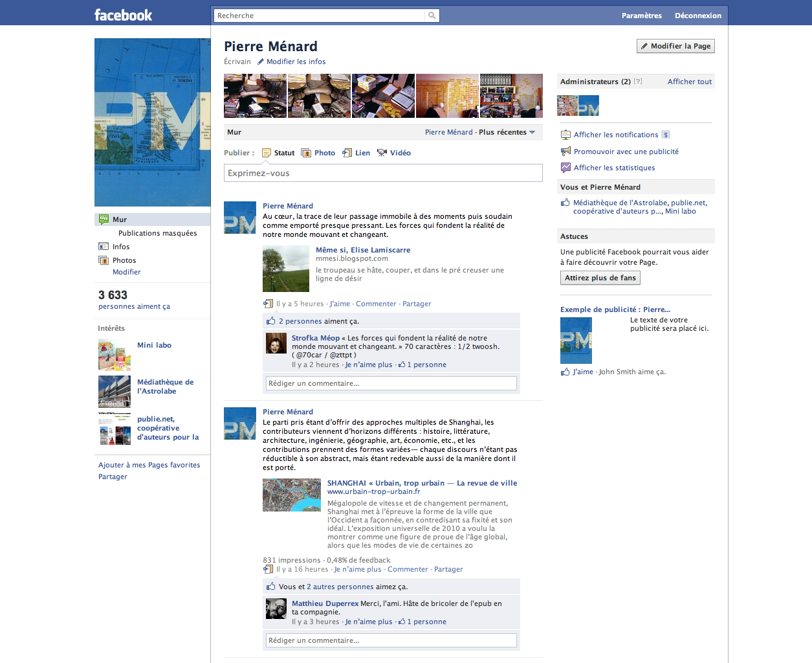Click the notifications icon in admin panel

point(565,135)
